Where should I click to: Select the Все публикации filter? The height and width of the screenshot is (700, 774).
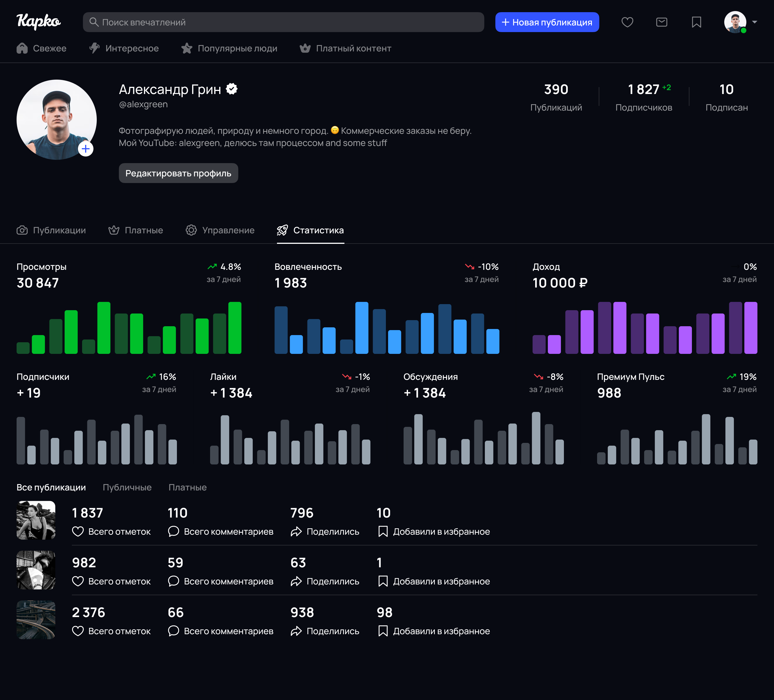[x=51, y=487]
